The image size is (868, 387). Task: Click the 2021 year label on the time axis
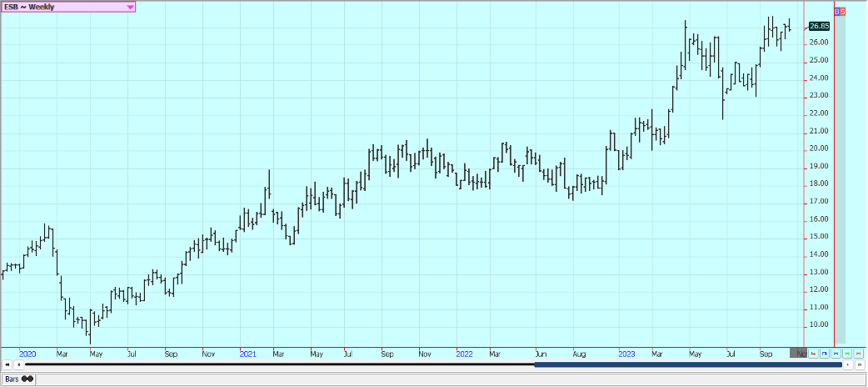pyautogui.click(x=248, y=354)
